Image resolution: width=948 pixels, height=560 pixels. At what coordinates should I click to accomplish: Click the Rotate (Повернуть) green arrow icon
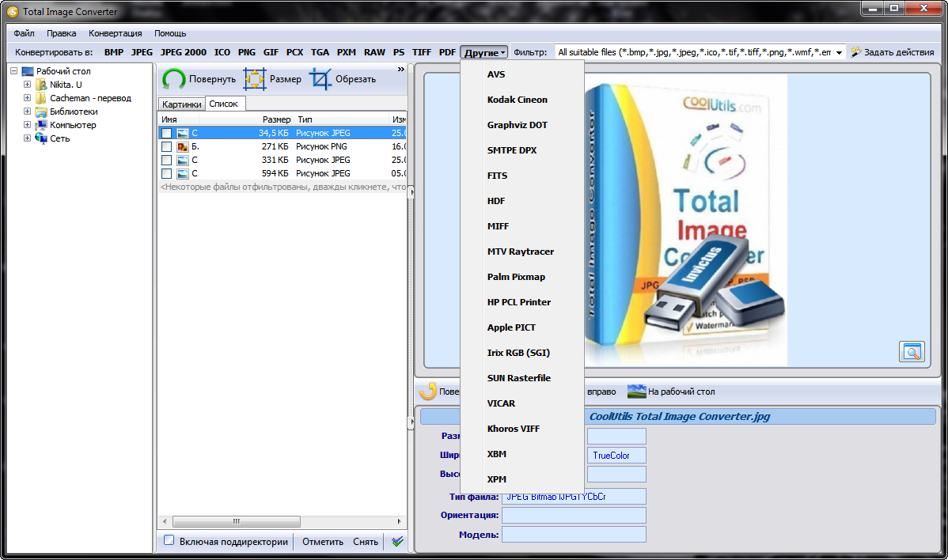pos(174,79)
